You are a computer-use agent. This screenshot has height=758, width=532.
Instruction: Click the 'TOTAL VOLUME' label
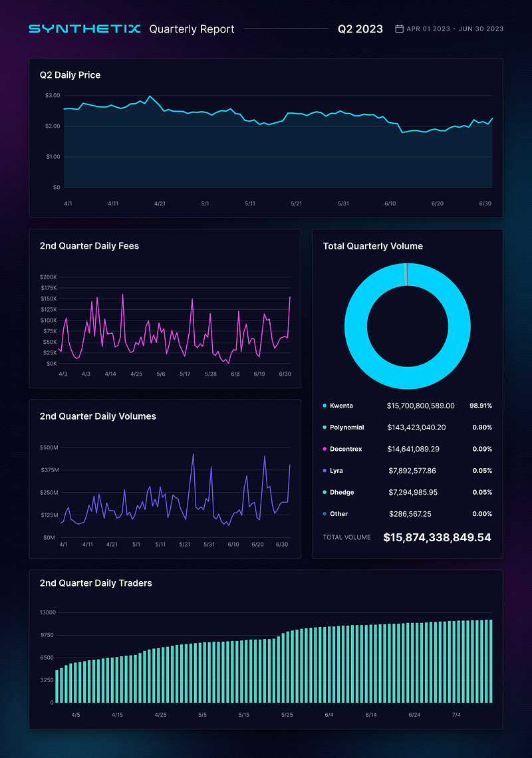(x=346, y=537)
